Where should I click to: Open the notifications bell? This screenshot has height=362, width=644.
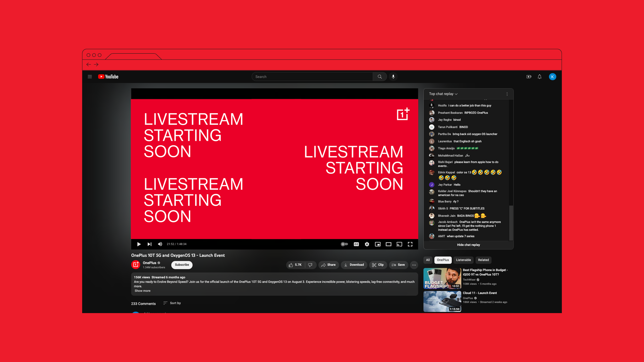(539, 77)
